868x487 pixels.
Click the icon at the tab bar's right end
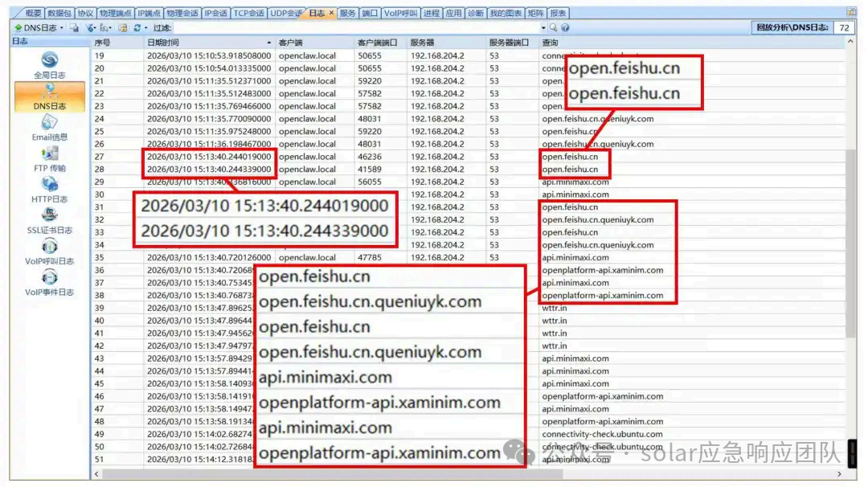tap(851, 12)
